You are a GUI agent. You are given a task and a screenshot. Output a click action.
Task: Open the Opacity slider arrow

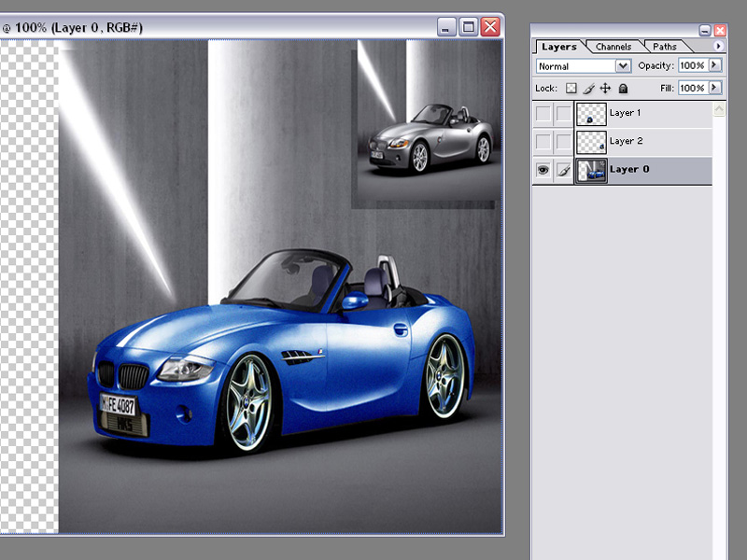(714, 65)
